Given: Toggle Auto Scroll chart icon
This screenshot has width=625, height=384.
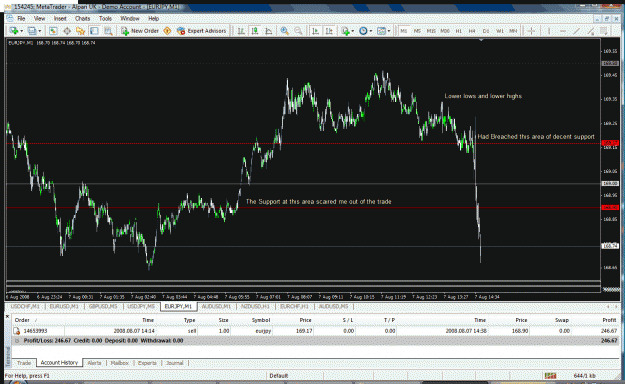Looking at the screenshot, I should tap(315, 31).
